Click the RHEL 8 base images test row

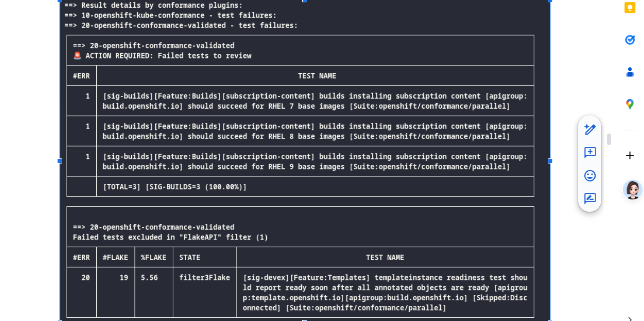click(315, 131)
